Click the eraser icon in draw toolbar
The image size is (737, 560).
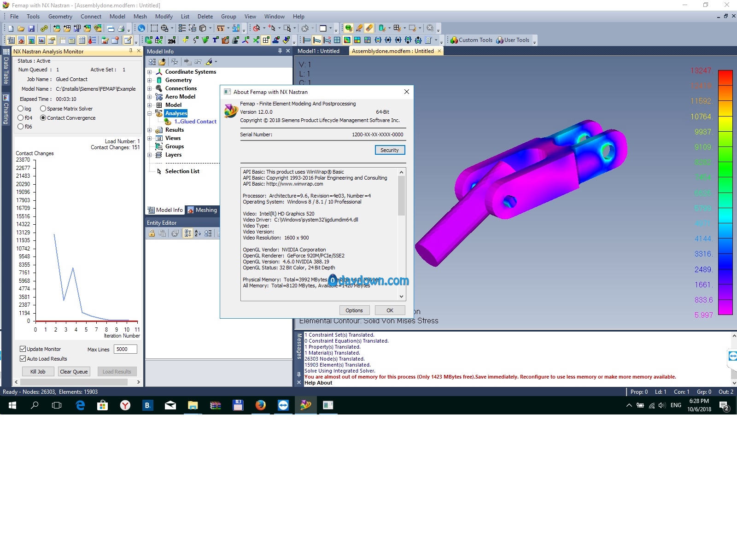click(x=369, y=29)
